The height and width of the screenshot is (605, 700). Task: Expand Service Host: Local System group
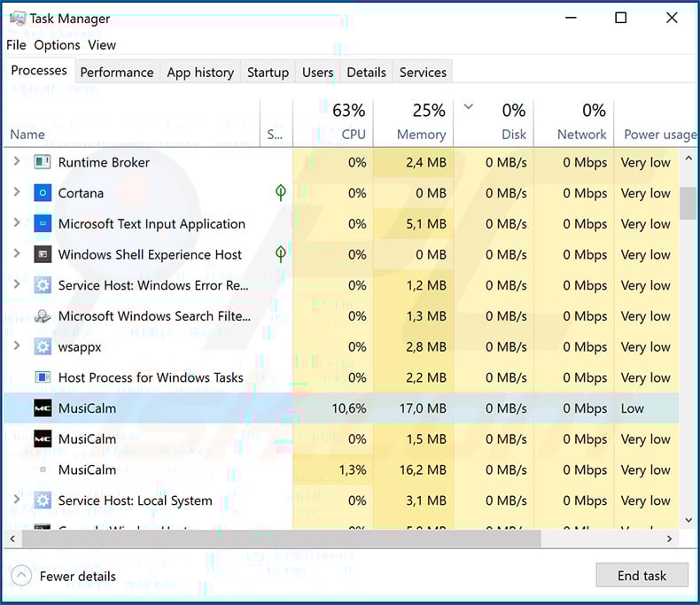17,500
